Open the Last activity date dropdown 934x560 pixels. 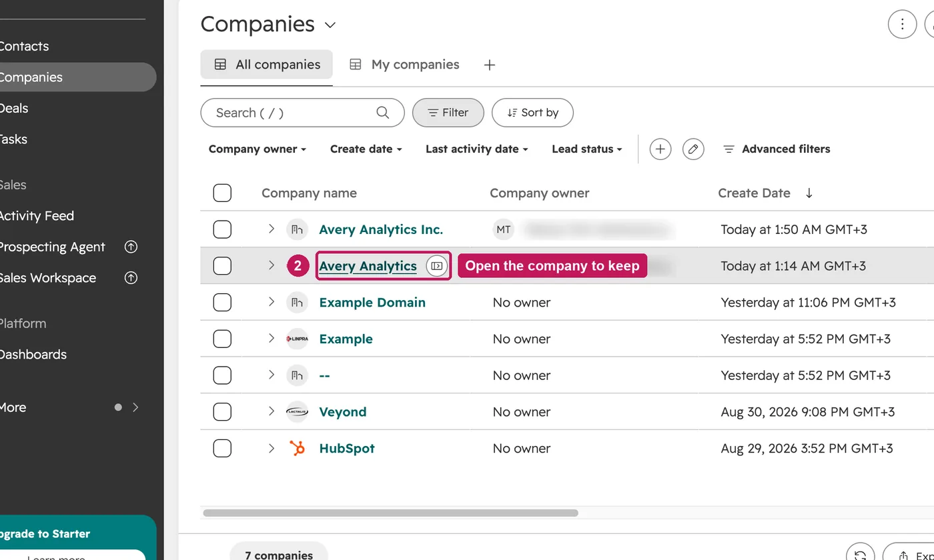coord(477,149)
